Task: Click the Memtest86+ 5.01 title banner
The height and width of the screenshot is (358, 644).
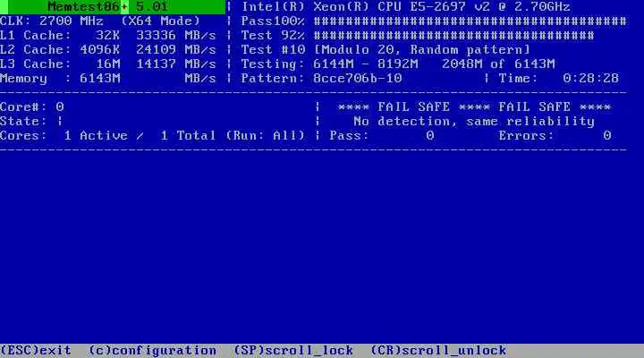Action: pos(113,7)
